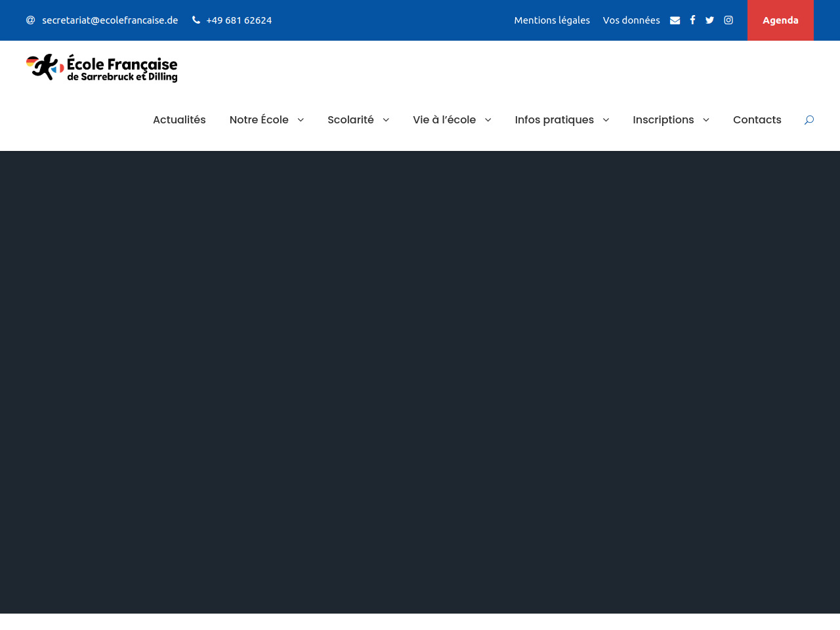Expand the Scolarité dropdown chevron
Screen dimensions: 840x630
[x=386, y=119]
